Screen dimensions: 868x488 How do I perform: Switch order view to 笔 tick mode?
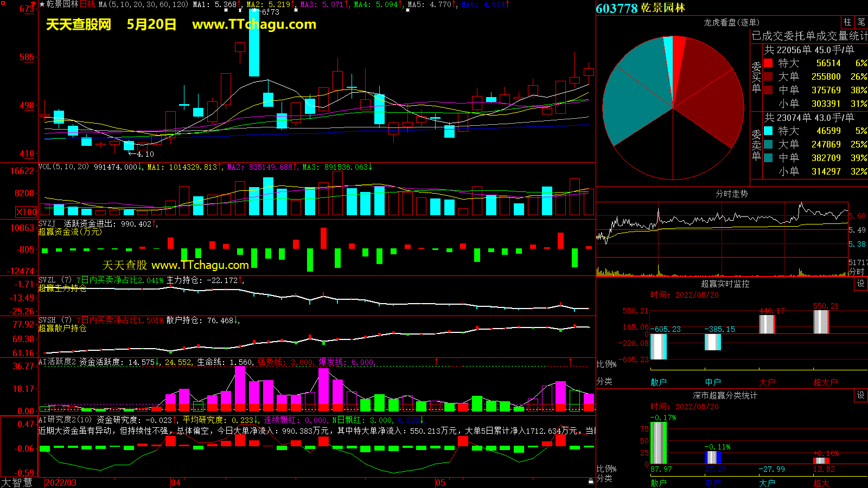point(861,22)
